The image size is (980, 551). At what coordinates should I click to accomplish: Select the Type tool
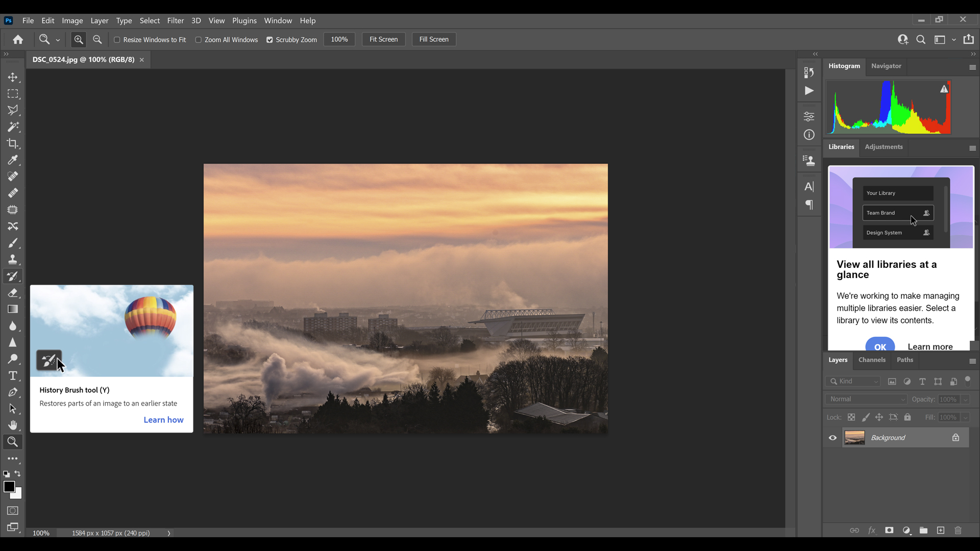13,375
